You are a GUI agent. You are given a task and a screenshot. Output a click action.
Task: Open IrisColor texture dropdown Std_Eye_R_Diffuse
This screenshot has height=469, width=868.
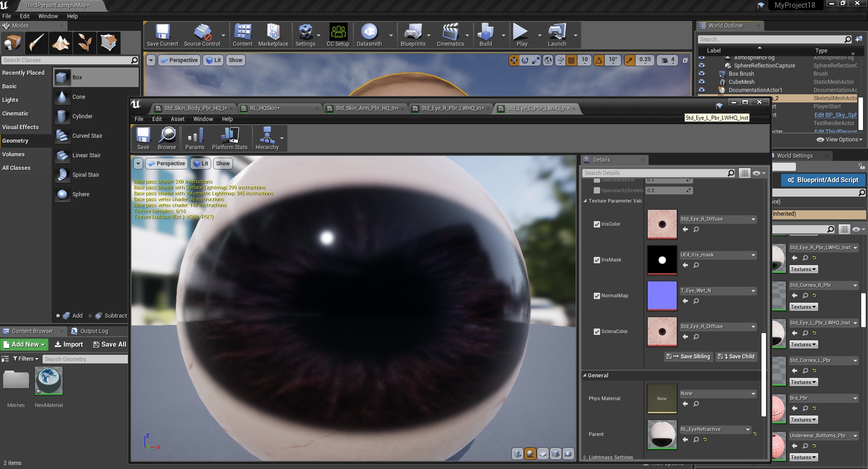(718, 219)
